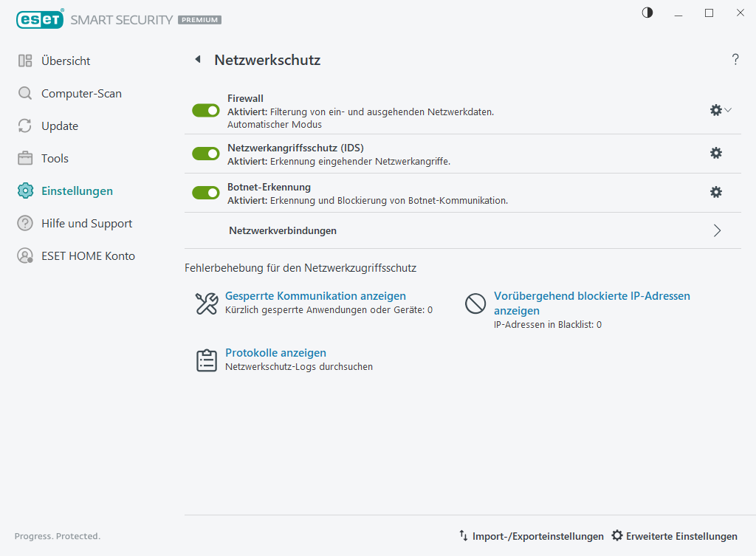The height and width of the screenshot is (556, 756).
Task: Open Protokolle anzeigen link
Action: click(x=275, y=353)
